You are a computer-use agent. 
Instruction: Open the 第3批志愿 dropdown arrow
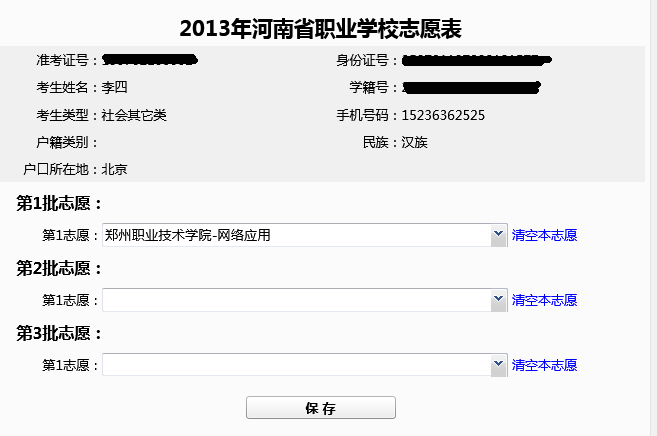(x=498, y=365)
